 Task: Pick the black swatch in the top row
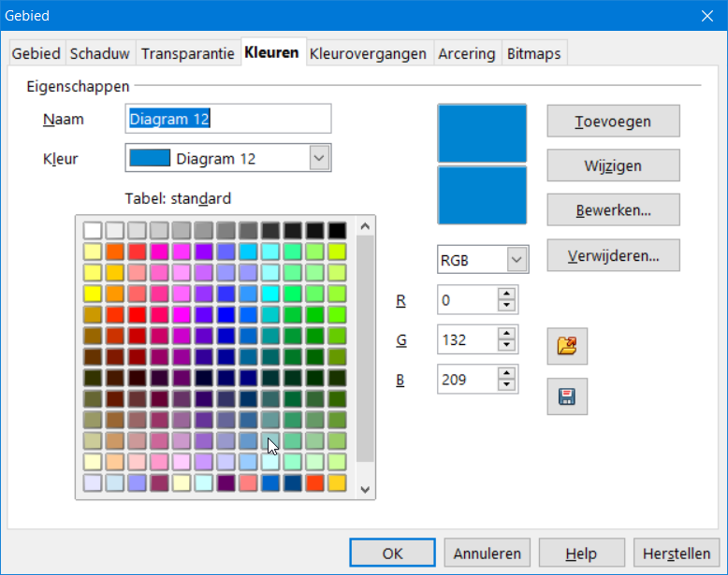337,230
